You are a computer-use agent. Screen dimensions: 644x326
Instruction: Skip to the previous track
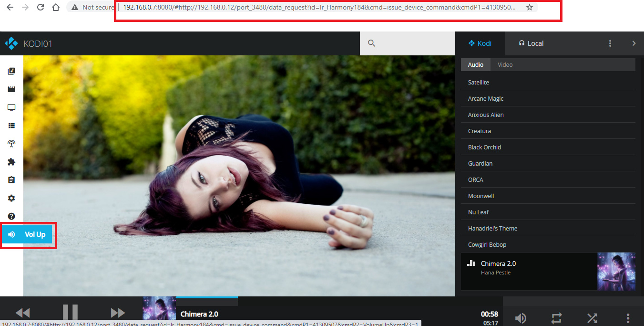(22, 313)
